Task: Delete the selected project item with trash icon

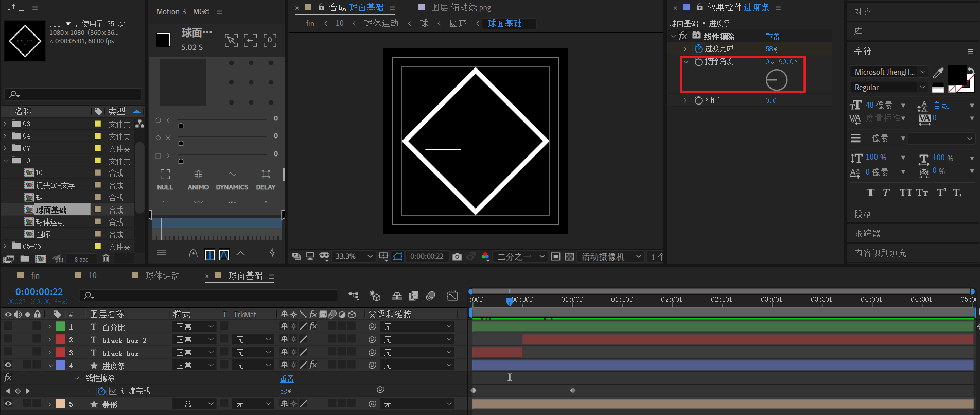Action: point(106,258)
